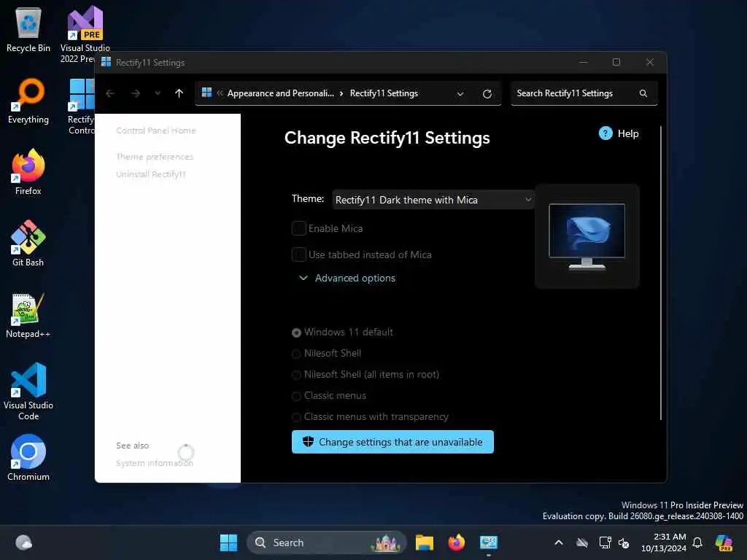747x560 pixels.
Task: Launch Firefox from the desktop
Action: pos(28,172)
